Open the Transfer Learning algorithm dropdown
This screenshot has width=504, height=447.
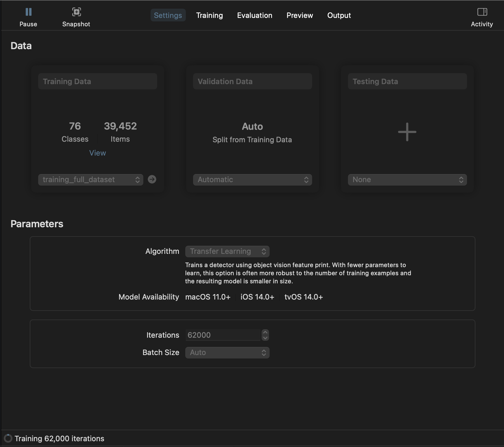click(x=227, y=251)
